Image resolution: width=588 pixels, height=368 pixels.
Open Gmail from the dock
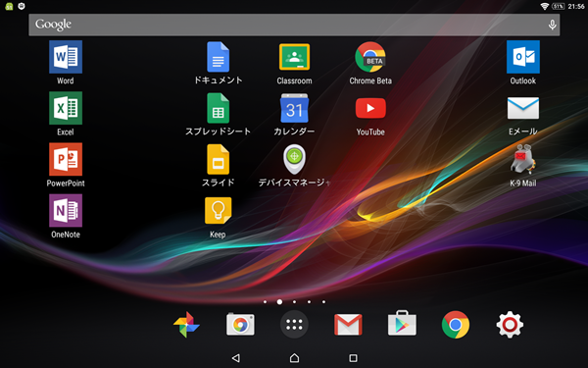[x=348, y=325]
